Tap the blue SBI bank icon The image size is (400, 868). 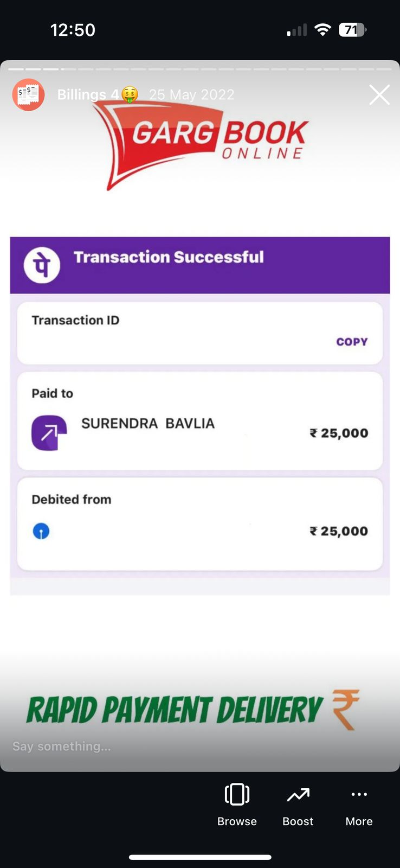[x=41, y=531]
